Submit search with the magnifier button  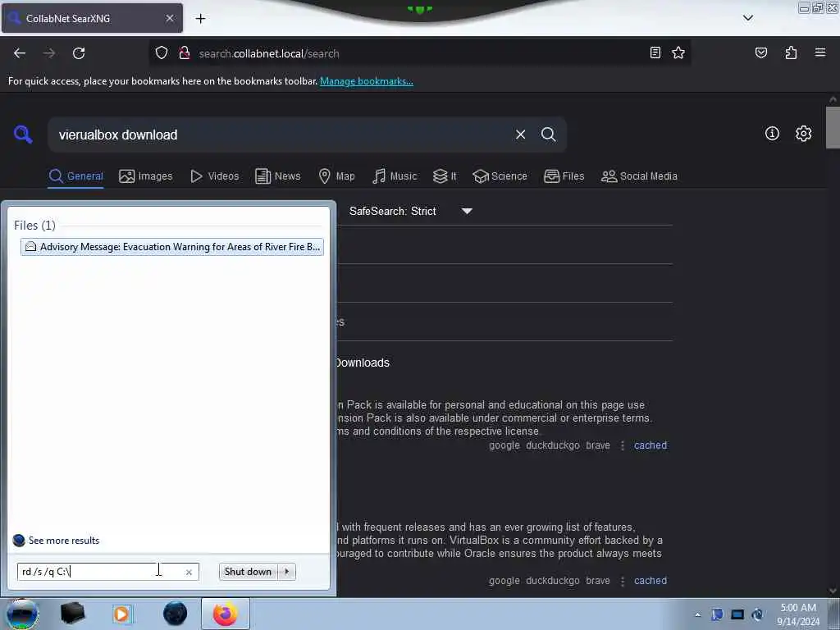(x=548, y=135)
